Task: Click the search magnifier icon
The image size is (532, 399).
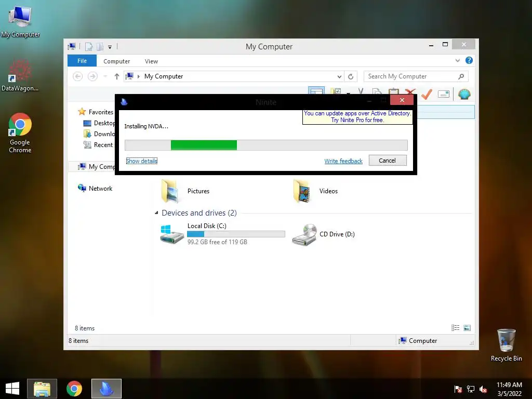Action: coord(461,76)
